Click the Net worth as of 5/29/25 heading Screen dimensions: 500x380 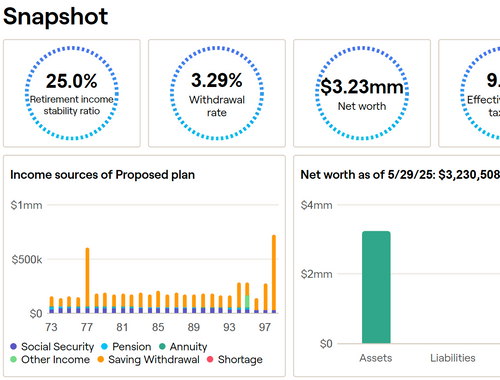[400, 175]
